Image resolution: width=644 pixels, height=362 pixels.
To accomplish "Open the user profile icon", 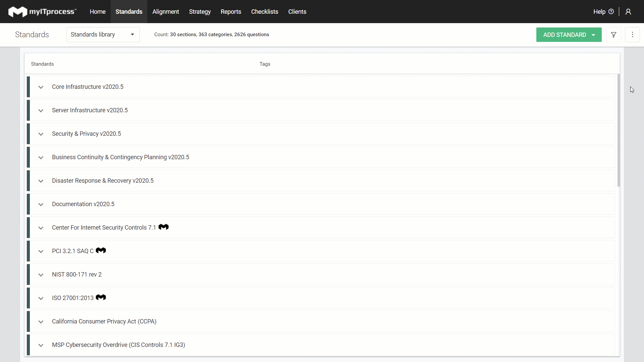I will [628, 12].
